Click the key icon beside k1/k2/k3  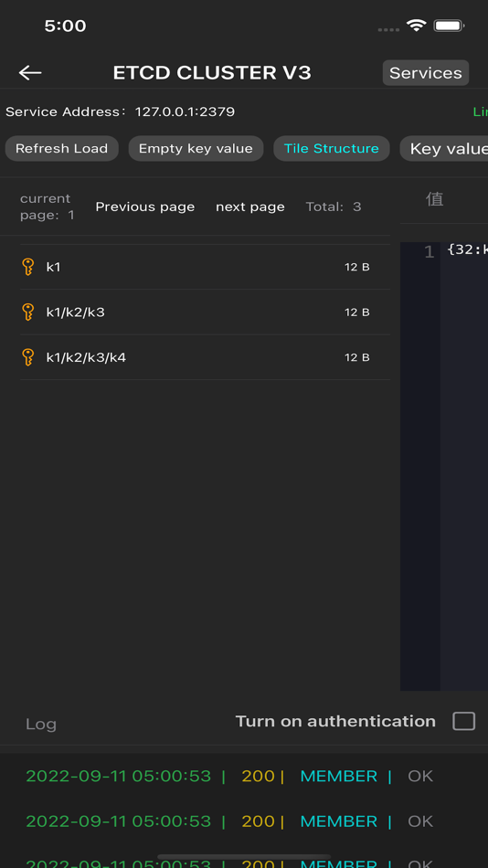27,312
